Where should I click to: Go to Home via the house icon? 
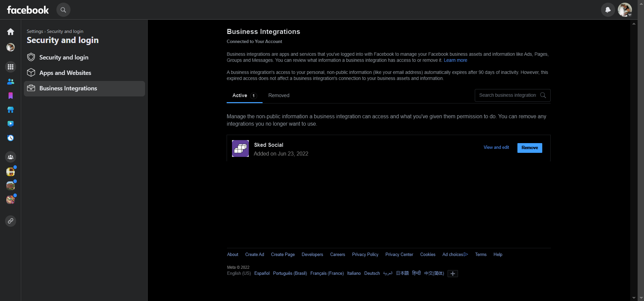[x=11, y=32]
